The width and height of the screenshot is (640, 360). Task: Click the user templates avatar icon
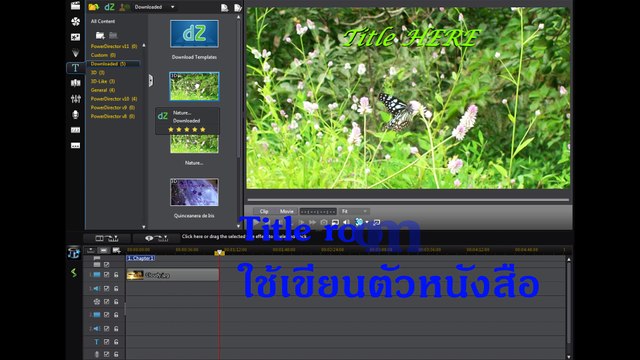click(124, 7)
